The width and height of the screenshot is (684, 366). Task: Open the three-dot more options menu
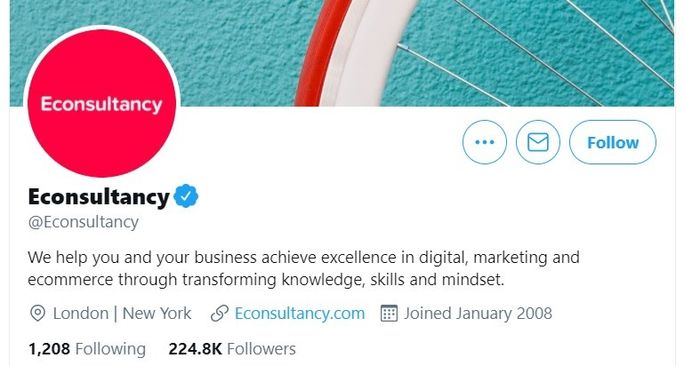point(485,142)
